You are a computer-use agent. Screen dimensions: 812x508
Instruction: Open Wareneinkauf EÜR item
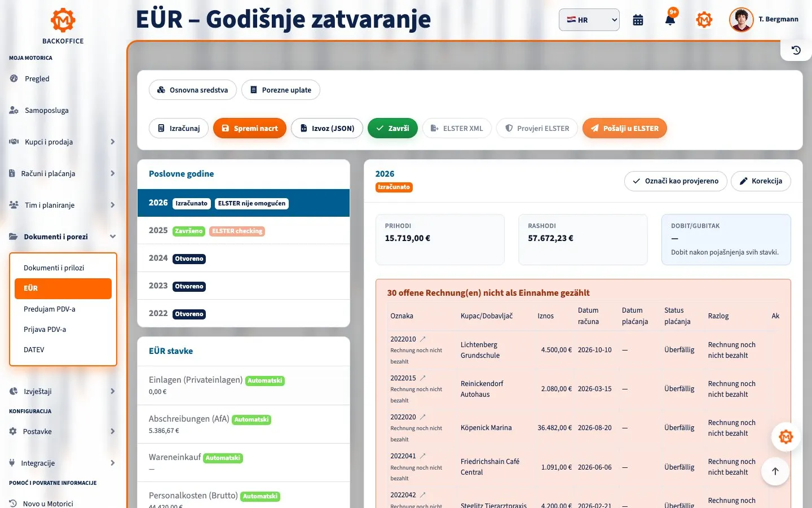pos(244,463)
